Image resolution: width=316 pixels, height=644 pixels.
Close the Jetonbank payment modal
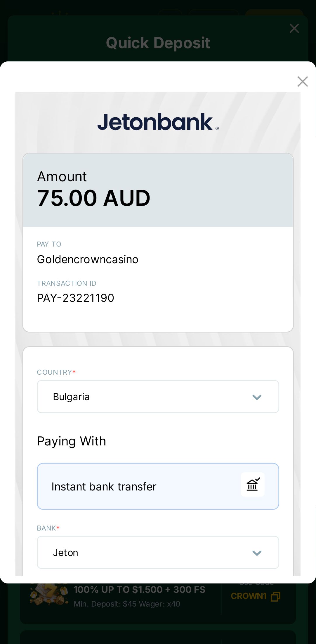click(x=302, y=82)
